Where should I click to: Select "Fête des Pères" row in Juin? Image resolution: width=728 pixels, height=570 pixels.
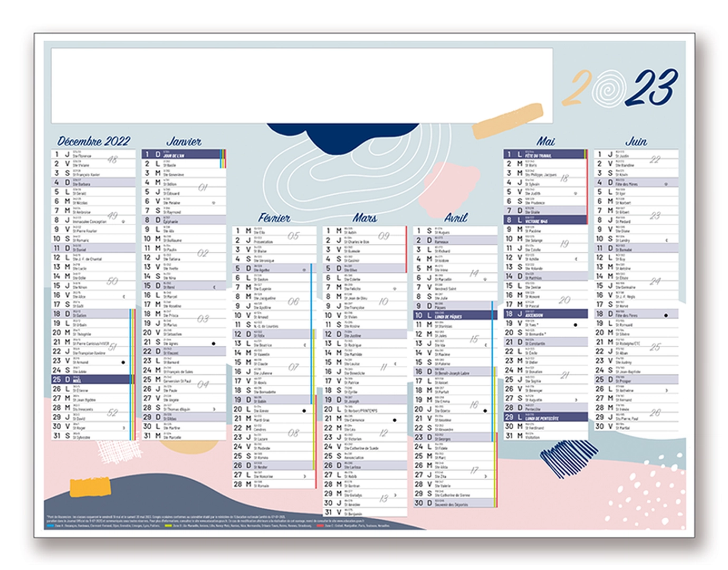(636, 314)
